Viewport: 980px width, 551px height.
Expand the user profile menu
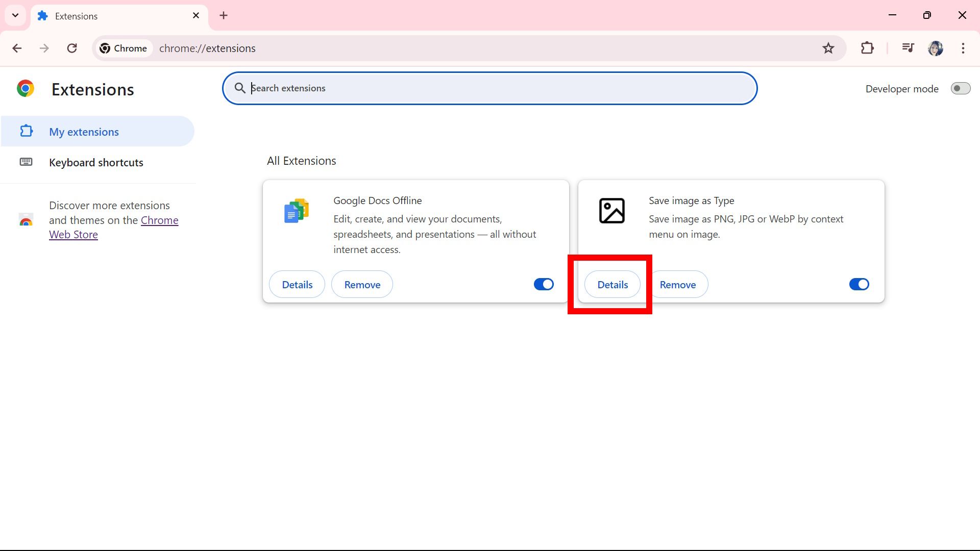coord(936,48)
